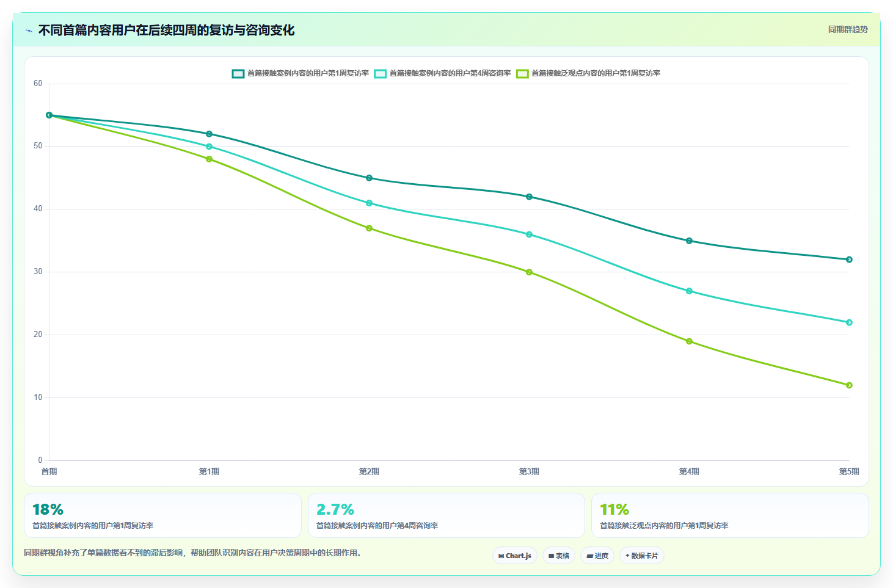Click the y-axis label 40
The width and height of the screenshot is (893, 588).
(38, 209)
